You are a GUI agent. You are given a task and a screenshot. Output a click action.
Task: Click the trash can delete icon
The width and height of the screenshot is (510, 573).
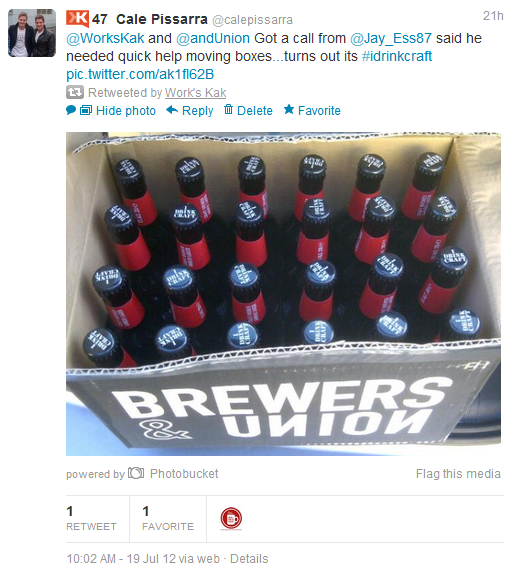(228, 109)
